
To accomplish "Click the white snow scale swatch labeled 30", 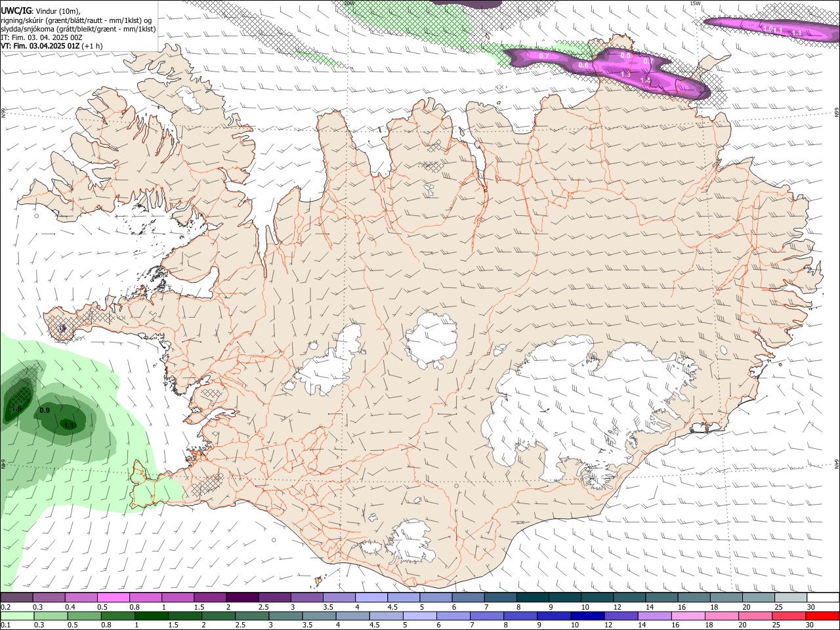I will (824, 597).
